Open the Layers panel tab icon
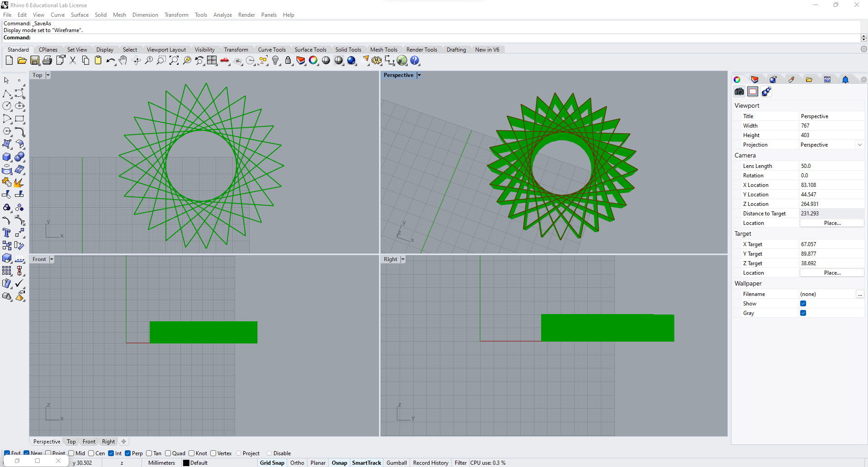Viewport: 868px width, 467px height. 755,80
